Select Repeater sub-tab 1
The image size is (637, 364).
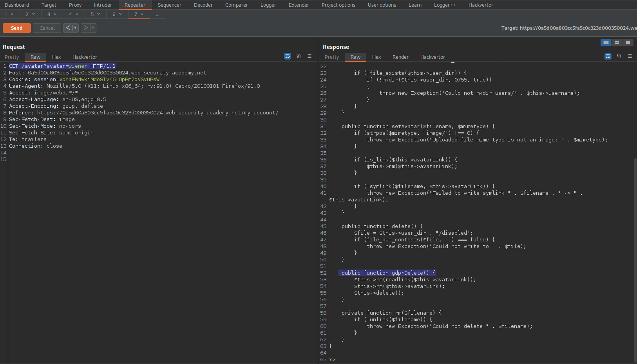coord(6,14)
